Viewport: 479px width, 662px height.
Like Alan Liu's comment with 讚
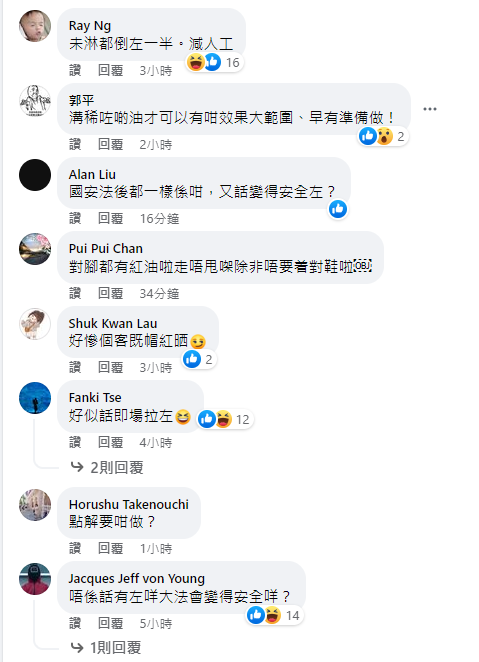pyautogui.click(x=75, y=218)
